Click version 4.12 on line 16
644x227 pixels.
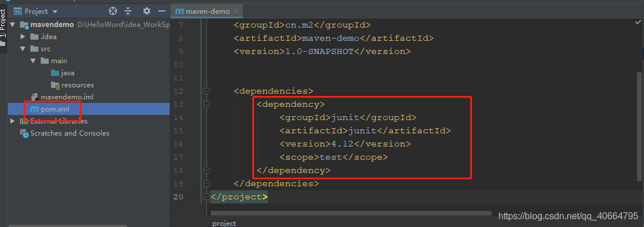(345, 144)
